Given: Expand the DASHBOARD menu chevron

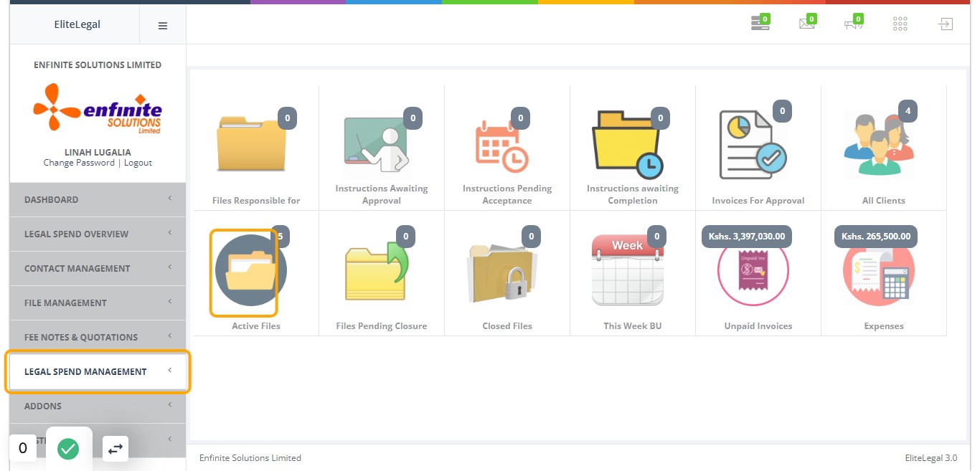Looking at the screenshot, I should (x=170, y=199).
